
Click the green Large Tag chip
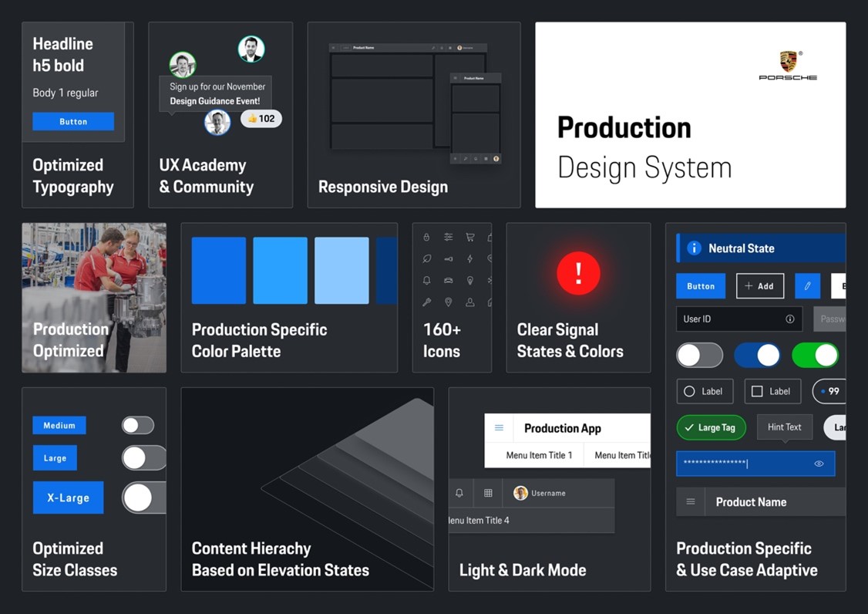point(712,427)
